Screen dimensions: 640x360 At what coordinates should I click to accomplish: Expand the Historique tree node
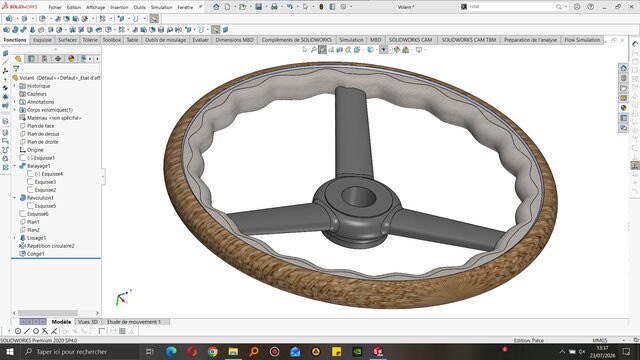tap(15, 86)
